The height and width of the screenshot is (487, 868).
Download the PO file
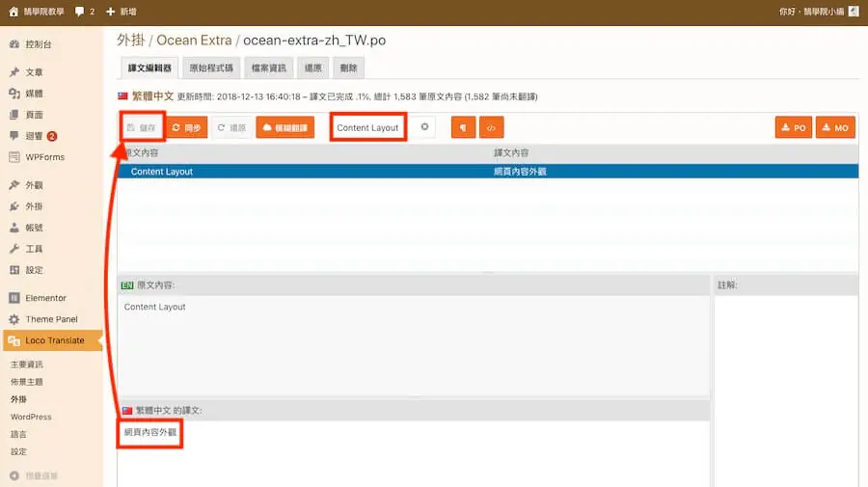click(x=794, y=127)
